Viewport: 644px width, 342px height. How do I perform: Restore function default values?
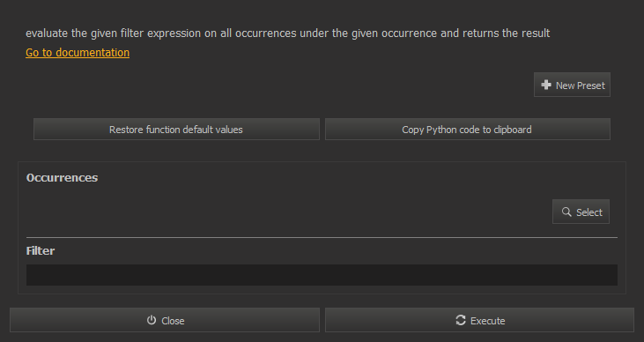(x=176, y=130)
